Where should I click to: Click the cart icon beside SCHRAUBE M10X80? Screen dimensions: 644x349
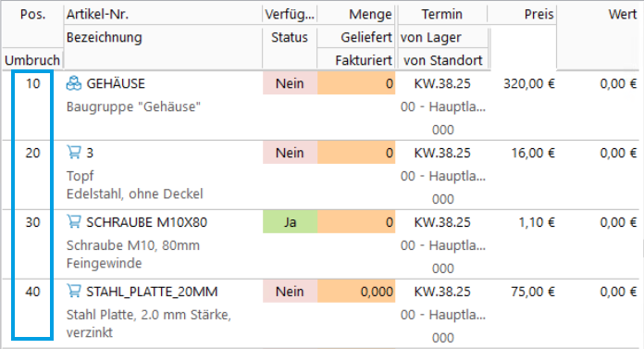74,222
